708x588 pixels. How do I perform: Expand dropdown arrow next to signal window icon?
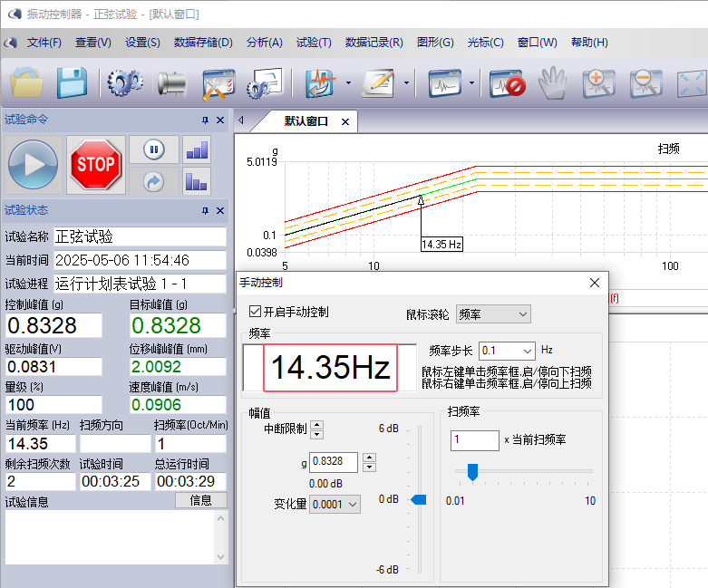click(472, 83)
